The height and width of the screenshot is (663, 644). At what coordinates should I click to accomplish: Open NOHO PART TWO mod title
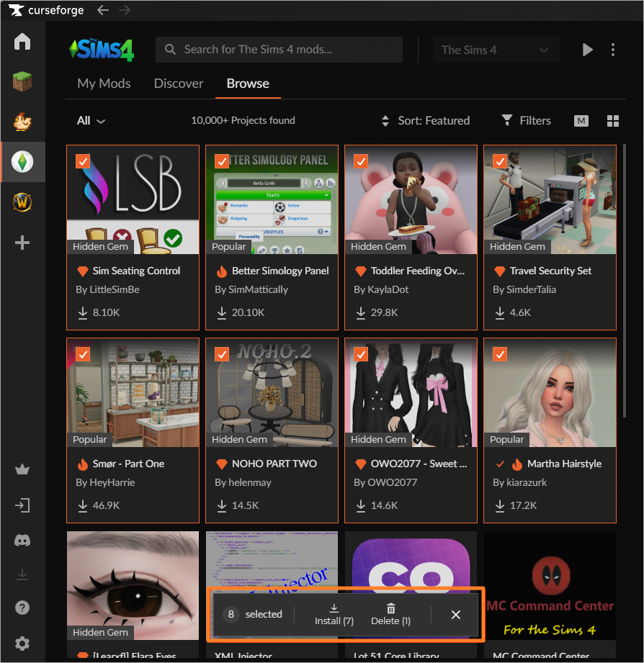click(x=274, y=464)
